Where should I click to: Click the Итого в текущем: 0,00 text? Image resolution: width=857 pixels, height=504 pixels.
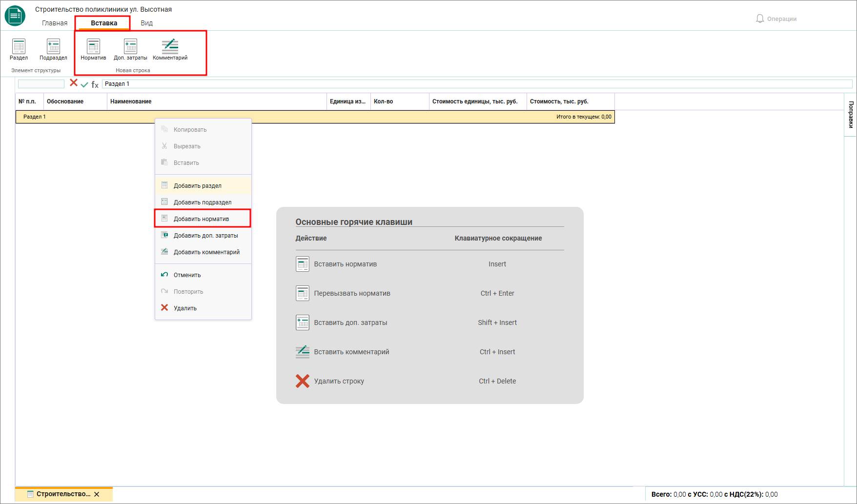click(584, 117)
